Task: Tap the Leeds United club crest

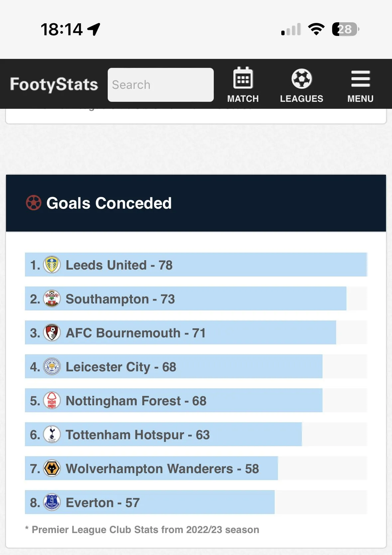Action: (52, 265)
